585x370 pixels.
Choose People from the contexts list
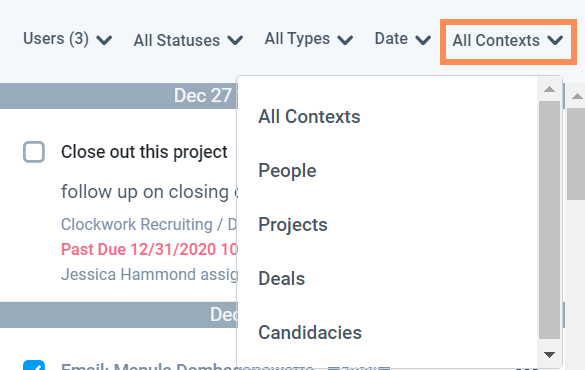click(x=287, y=170)
